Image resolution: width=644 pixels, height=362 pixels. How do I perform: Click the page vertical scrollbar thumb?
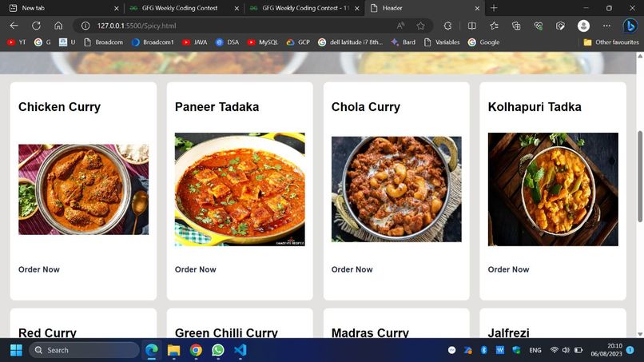[640, 177]
